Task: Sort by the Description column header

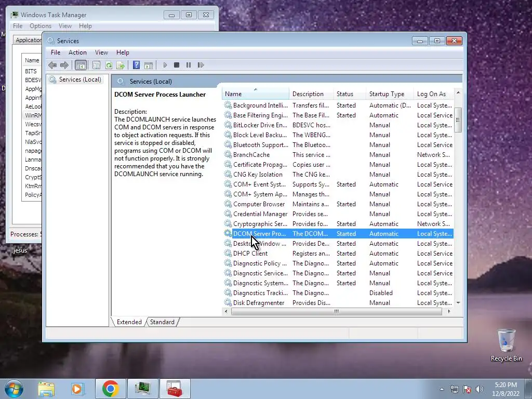Action: tap(312, 94)
